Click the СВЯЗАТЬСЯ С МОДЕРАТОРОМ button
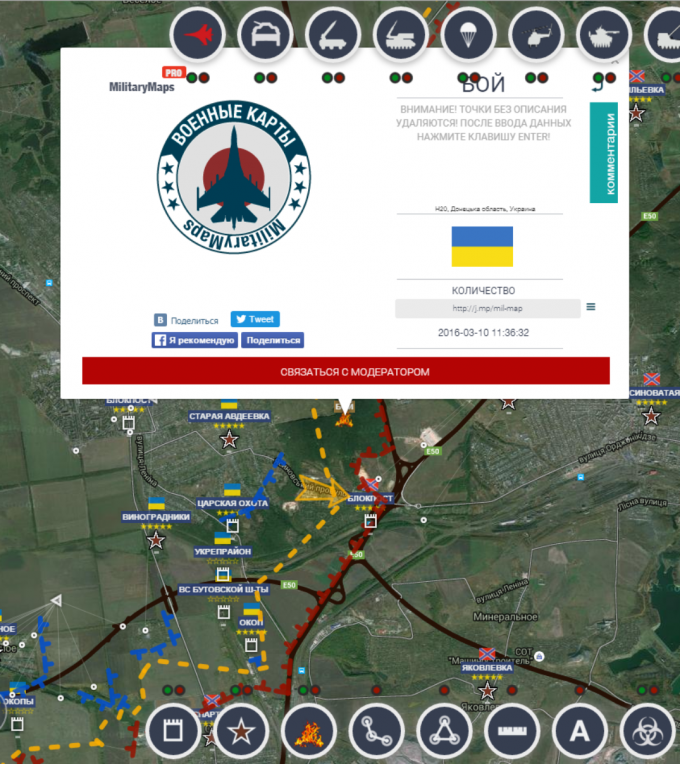This screenshot has height=764, width=680. click(x=346, y=371)
